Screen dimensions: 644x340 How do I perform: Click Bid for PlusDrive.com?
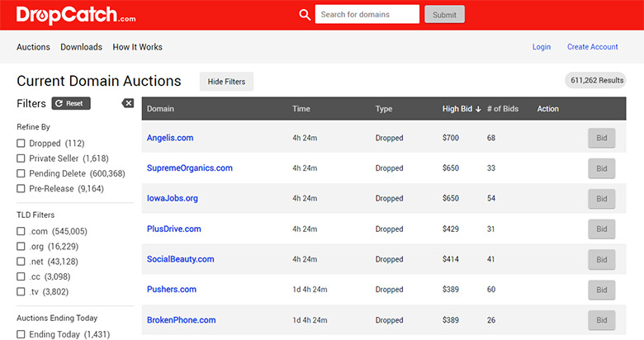(x=602, y=229)
